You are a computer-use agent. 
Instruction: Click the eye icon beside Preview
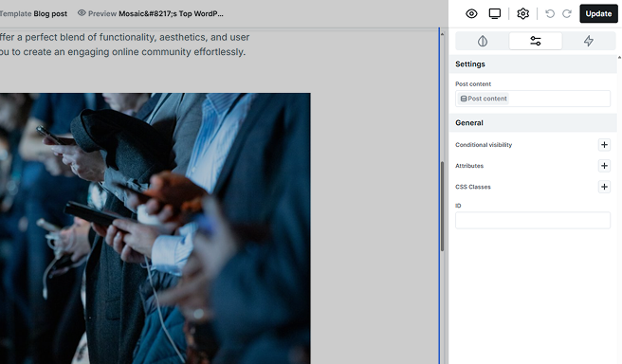click(x=82, y=13)
